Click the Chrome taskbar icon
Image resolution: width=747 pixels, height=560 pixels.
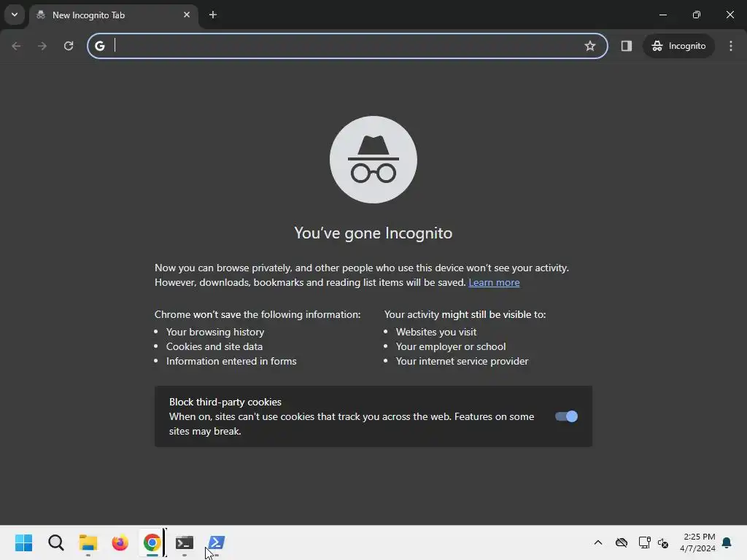point(152,542)
